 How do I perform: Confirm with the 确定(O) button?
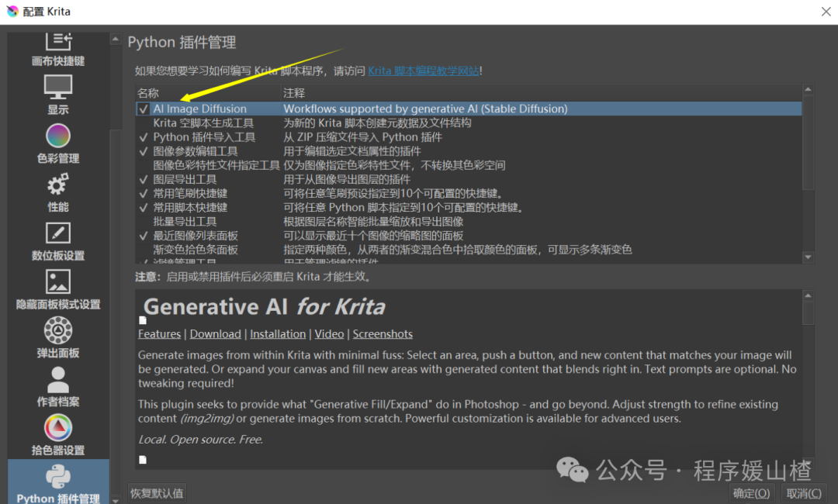click(x=751, y=493)
